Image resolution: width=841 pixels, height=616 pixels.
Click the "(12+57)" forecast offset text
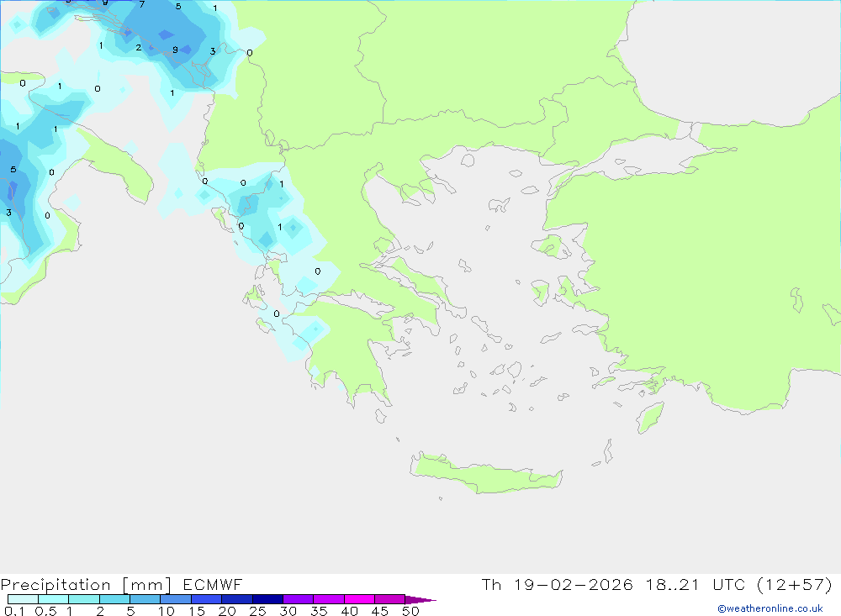[795, 585]
